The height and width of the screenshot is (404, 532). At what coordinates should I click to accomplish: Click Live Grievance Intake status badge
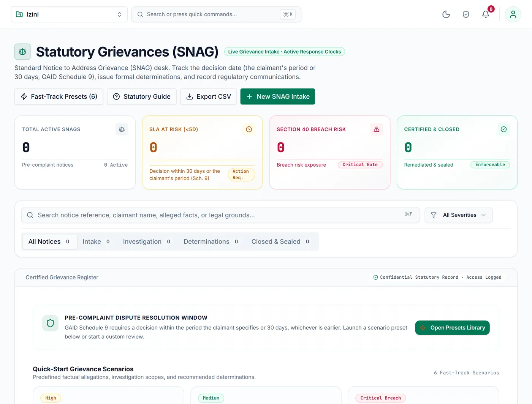point(285,52)
